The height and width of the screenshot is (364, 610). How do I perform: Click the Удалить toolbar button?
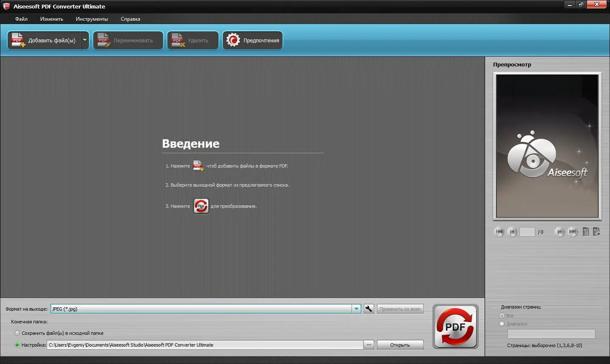pos(193,40)
